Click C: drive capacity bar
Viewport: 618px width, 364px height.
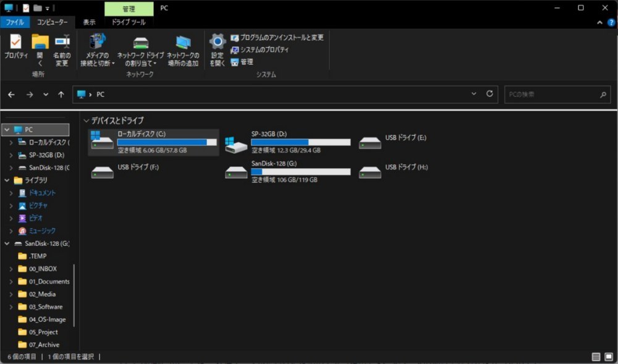click(167, 142)
